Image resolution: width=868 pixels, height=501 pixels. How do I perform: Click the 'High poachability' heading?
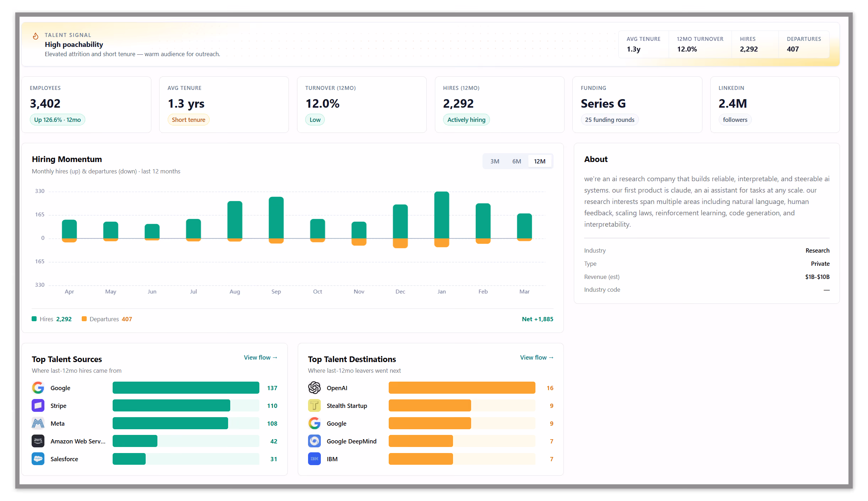74,44
